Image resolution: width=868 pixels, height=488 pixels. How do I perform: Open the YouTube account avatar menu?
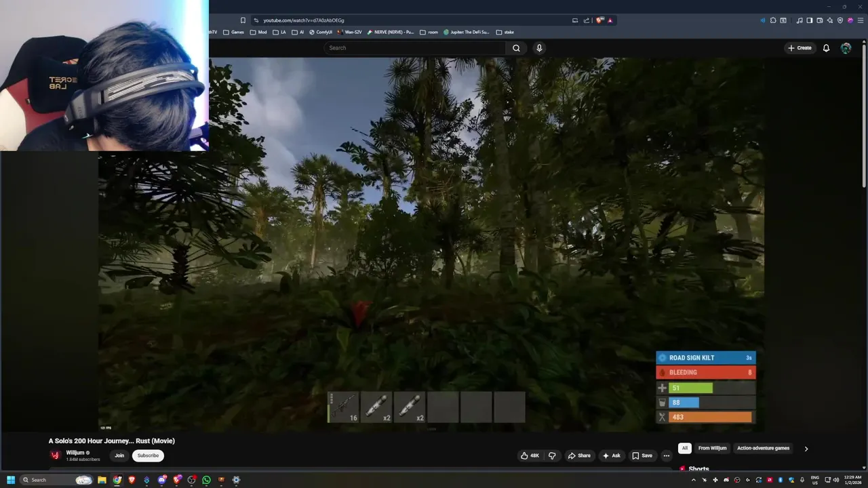tap(846, 48)
